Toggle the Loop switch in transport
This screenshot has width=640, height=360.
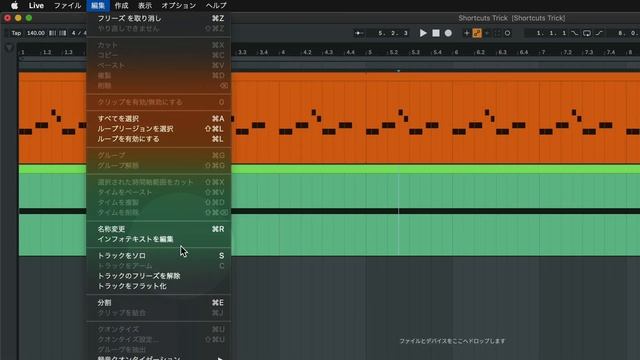point(587,33)
